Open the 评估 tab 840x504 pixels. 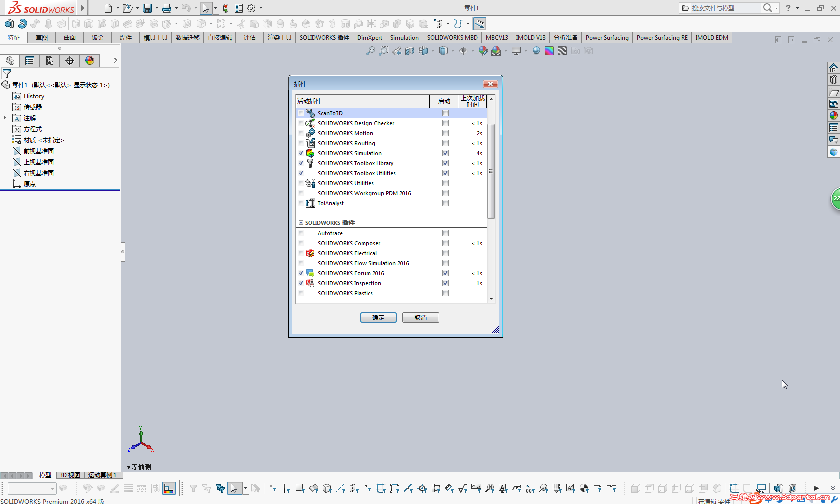coord(250,38)
